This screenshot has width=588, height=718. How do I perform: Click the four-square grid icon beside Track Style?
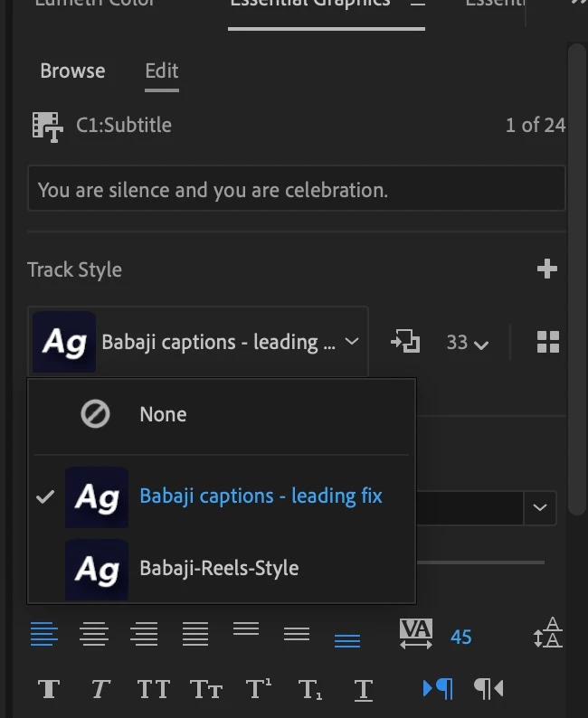pos(547,342)
